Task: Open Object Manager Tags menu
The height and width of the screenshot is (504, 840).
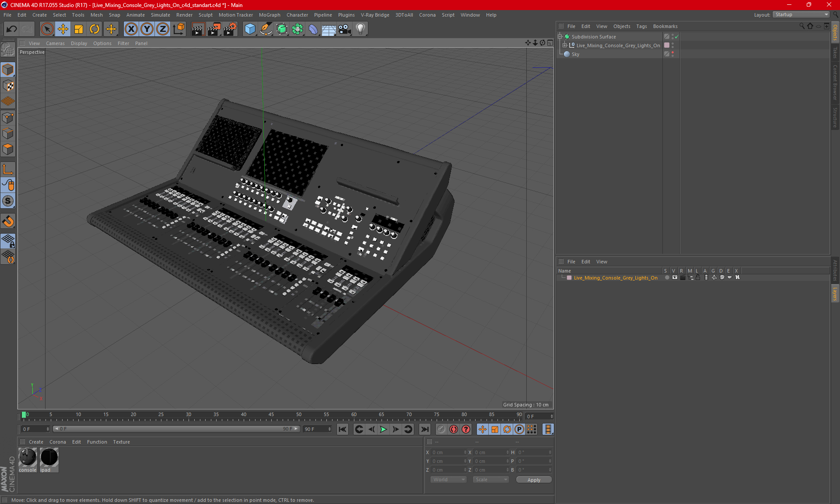Action: point(641,26)
